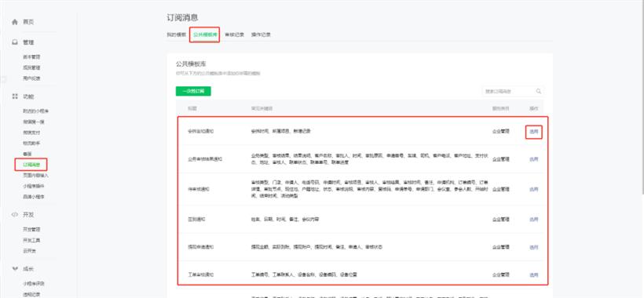
Task: Click 选用 for 提现申请通知 row
Action: 533,247
